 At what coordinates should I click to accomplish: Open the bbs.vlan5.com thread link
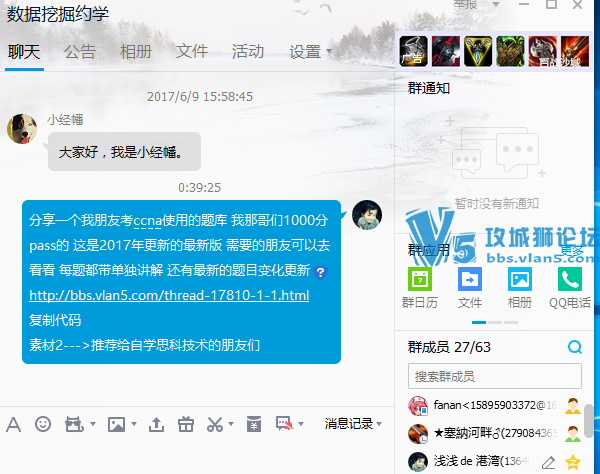(x=169, y=296)
